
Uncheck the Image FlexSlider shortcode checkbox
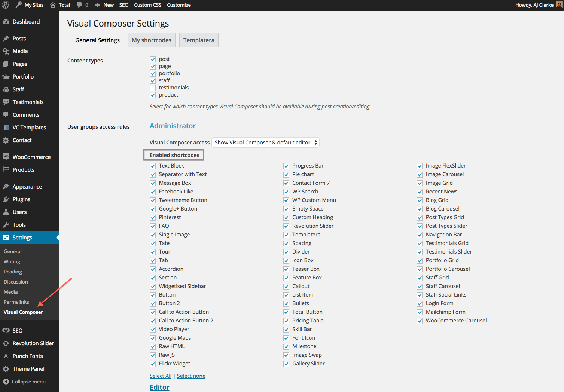pos(420,166)
